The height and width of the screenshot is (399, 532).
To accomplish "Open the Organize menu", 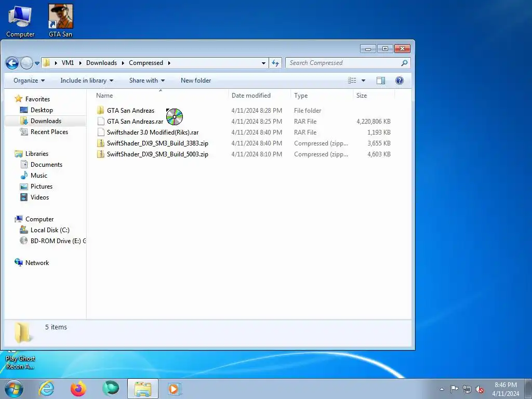I will pyautogui.click(x=29, y=81).
